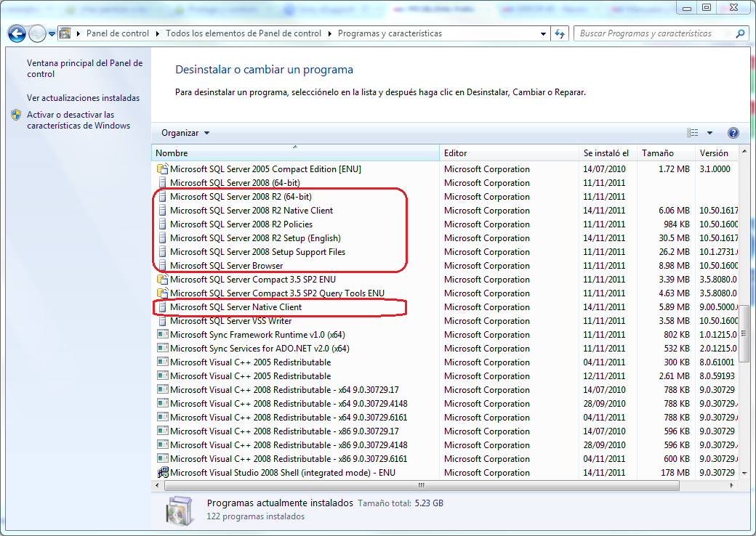
Task: Click icon of SQL Server 2008 Setup Support Files
Action: (163, 252)
